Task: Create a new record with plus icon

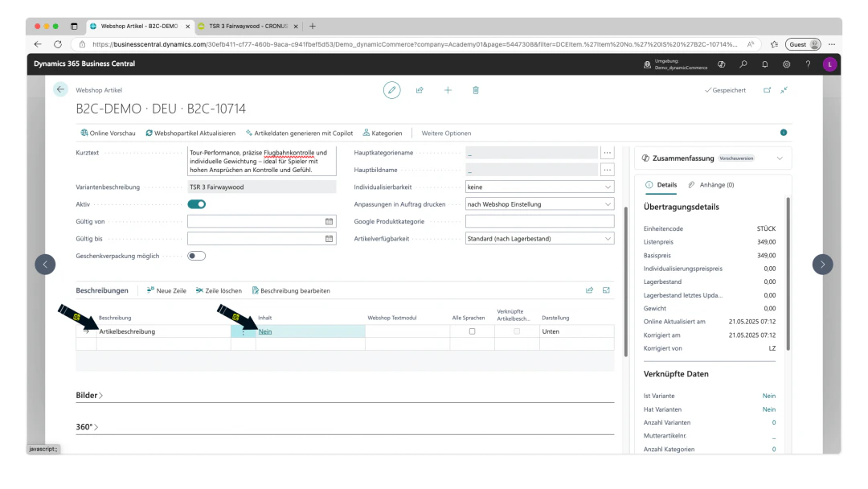Action: tap(448, 90)
